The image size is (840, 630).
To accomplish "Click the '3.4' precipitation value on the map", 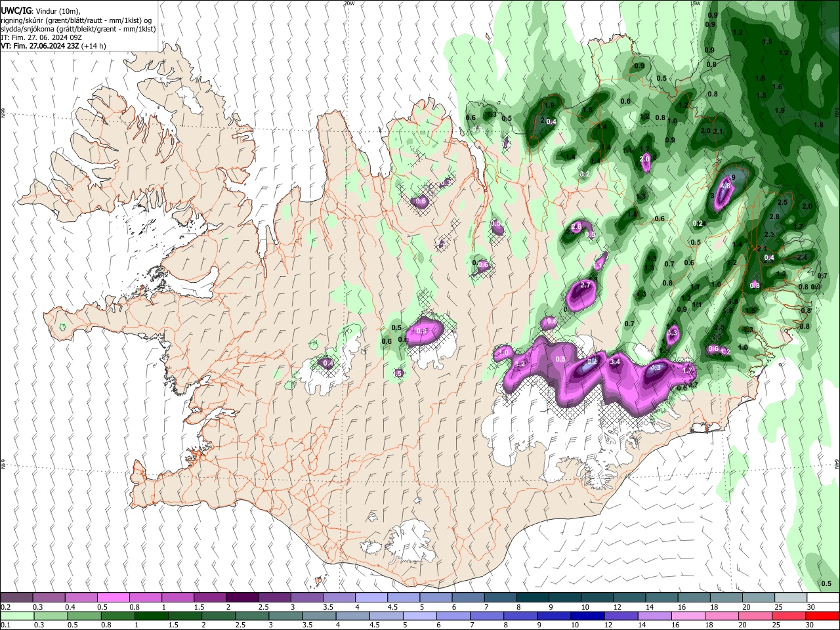I will pos(615,362).
